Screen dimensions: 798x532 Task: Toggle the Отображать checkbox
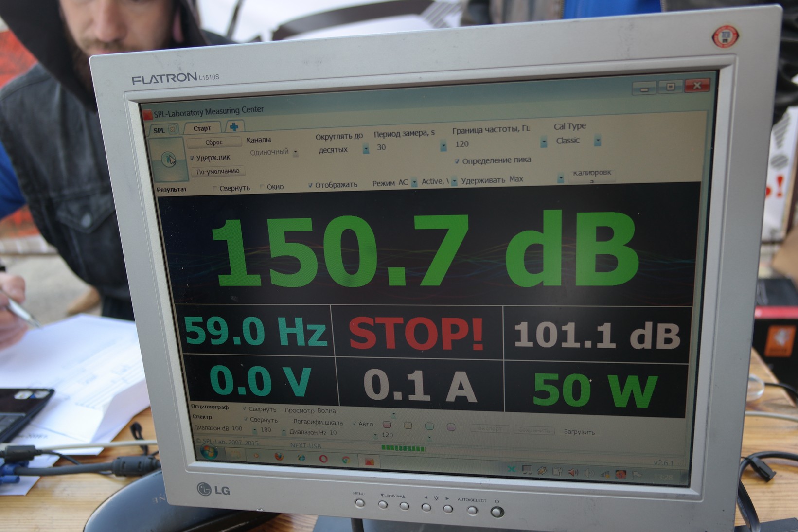pyautogui.click(x=310, y=185)
